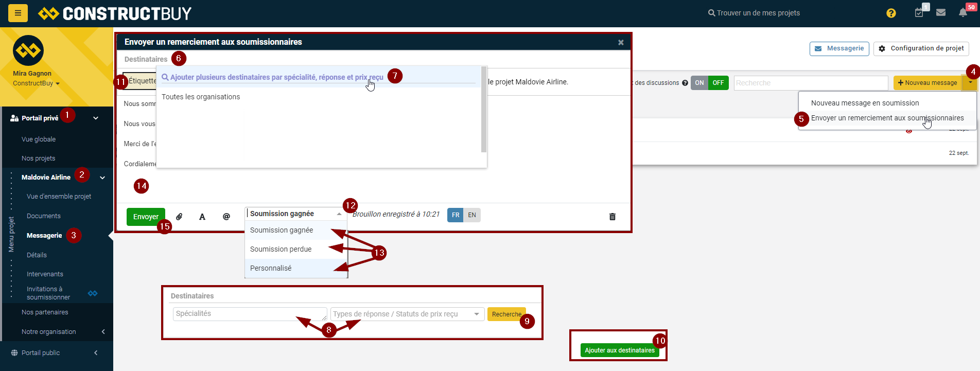The height and width of the screenshot is (371, 980).
Task: Expand the Nouveau message dropdown arrow
Action: pyautogui.click(x=970, y=83)
